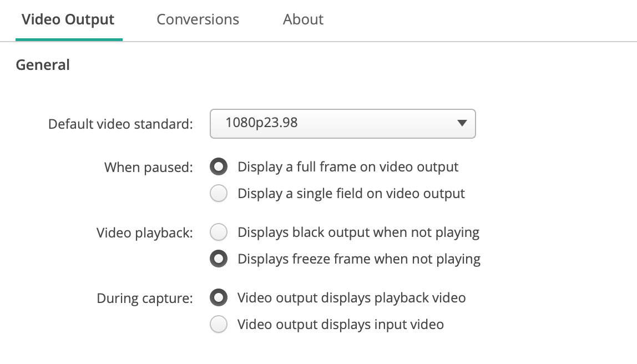This screenshot has height=364, width=637.
Task: Click the text 'Display a full frame on video output'
Action: pos(347,166)
